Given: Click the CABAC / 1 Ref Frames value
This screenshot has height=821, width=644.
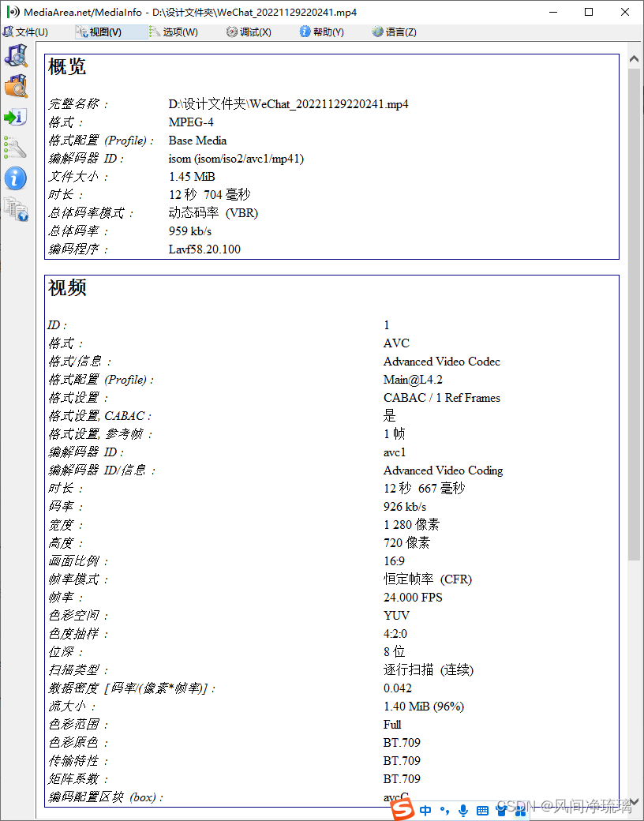Looking at the screenshot, I should pyautogui.click(x=442, y=397).
